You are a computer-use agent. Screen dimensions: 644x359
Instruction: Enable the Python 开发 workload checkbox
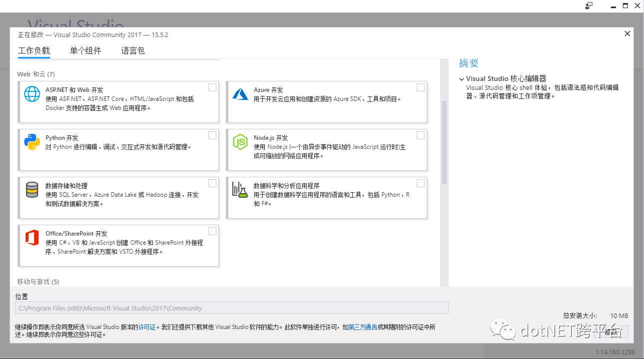(212, 135)
